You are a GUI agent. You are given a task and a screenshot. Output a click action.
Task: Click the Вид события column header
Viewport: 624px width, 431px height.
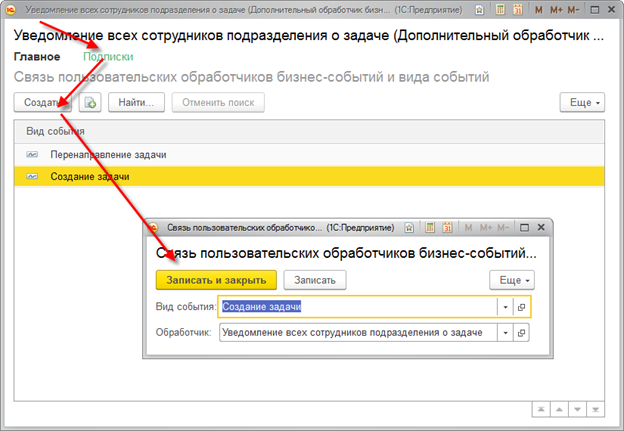click(x=55, y=131)
